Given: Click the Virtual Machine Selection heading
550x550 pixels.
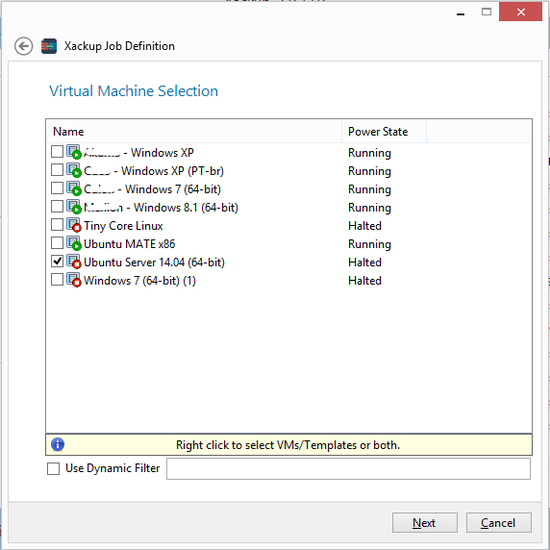Looking at the screenshot, I should point(133,91).
